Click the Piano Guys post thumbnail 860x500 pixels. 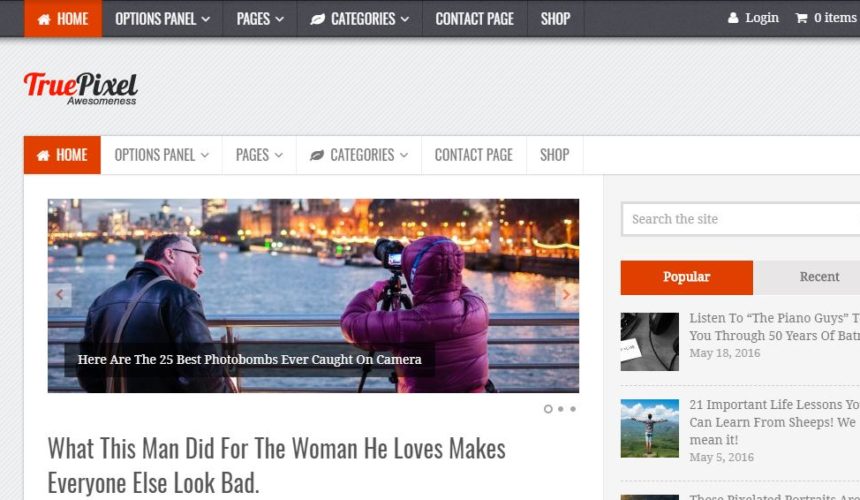pyautogui.click(x=649, y=342)
